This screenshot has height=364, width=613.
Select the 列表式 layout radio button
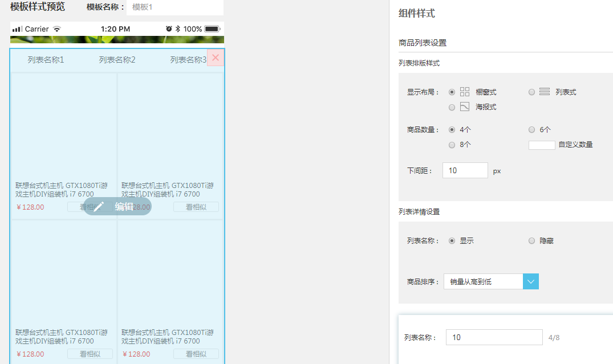531,92
